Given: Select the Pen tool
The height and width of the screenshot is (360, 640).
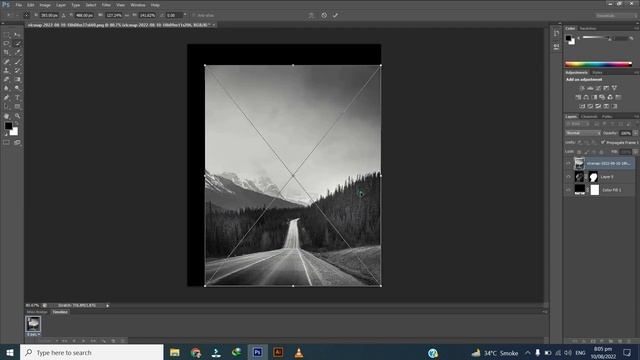Looking at the screenshot, I should [7, 98].
